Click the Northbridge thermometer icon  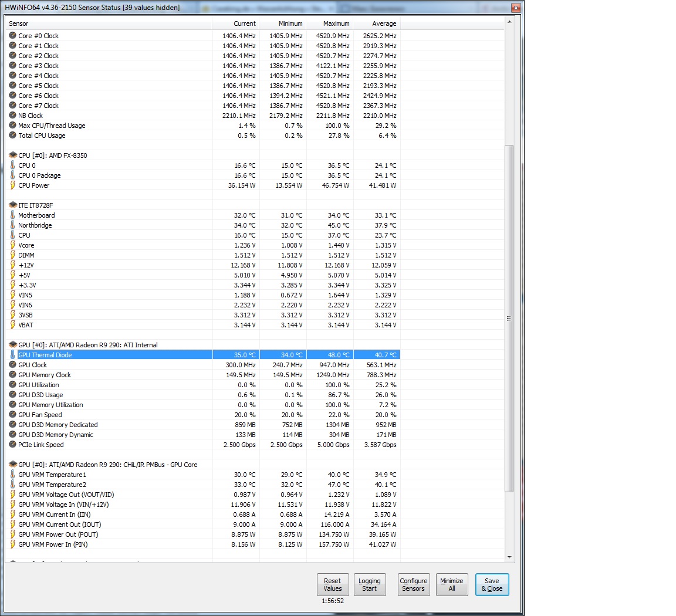(12, 225)
